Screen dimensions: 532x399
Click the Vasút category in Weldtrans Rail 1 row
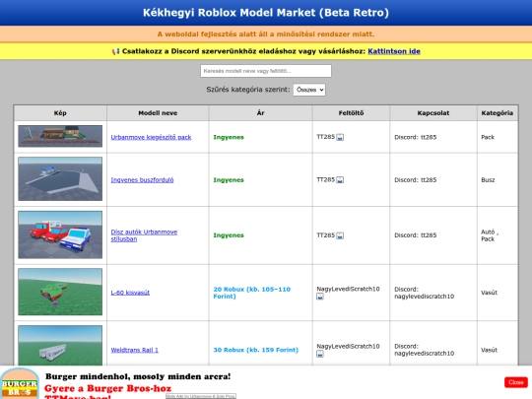pyautogui.click(x=489, y=350)
